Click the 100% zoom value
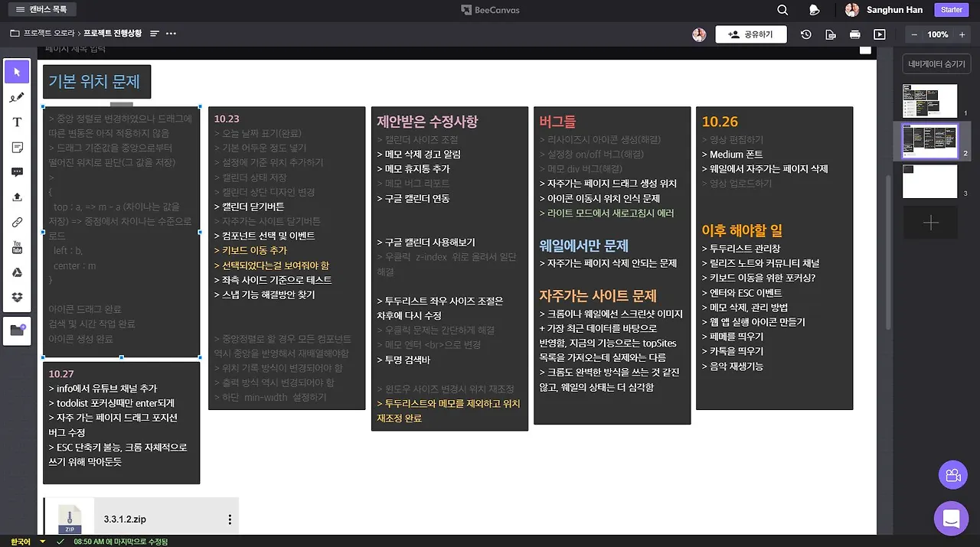This screenshot has height=547, width=980. 938,34
